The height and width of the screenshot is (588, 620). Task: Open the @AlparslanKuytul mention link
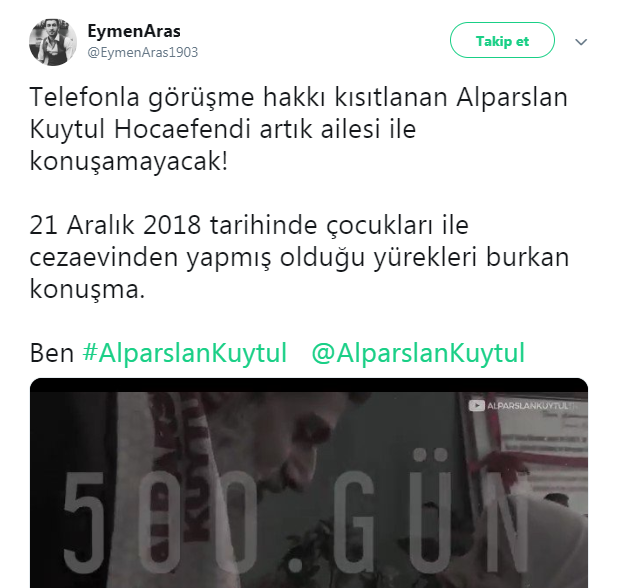point(418,353)
